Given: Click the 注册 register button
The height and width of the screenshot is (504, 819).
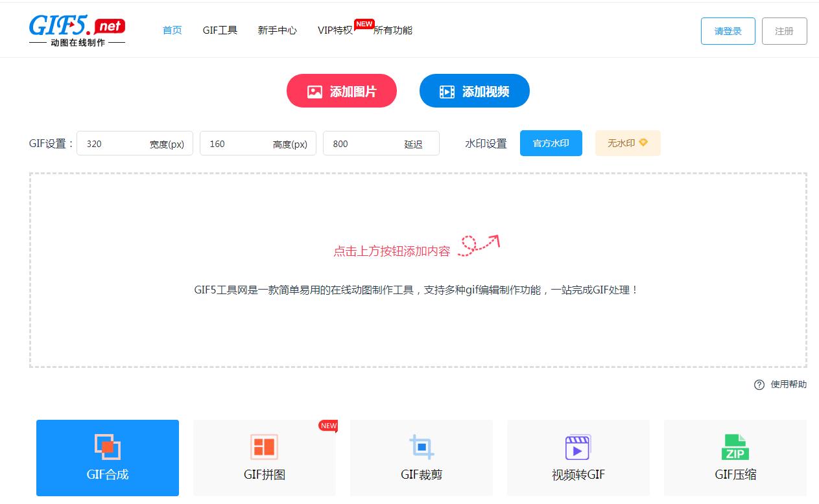Looking at the screenshot, I should [784, 30].
